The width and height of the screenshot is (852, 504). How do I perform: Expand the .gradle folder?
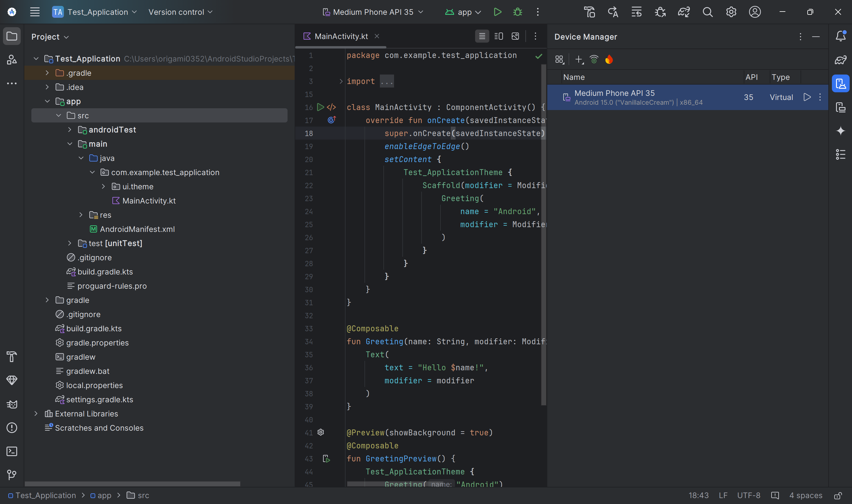point(47,73)
